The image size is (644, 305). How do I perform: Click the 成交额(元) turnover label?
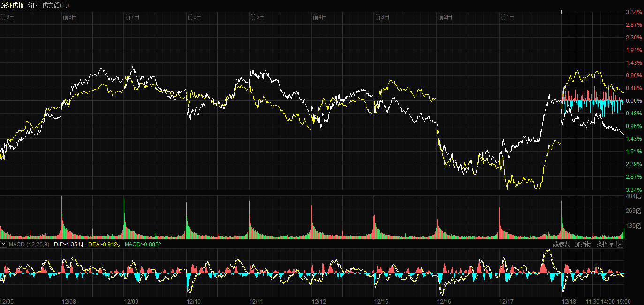(x=55, y=5)
